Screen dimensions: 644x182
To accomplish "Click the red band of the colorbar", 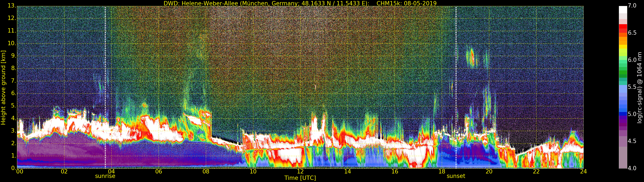I will tap(623, 26).
